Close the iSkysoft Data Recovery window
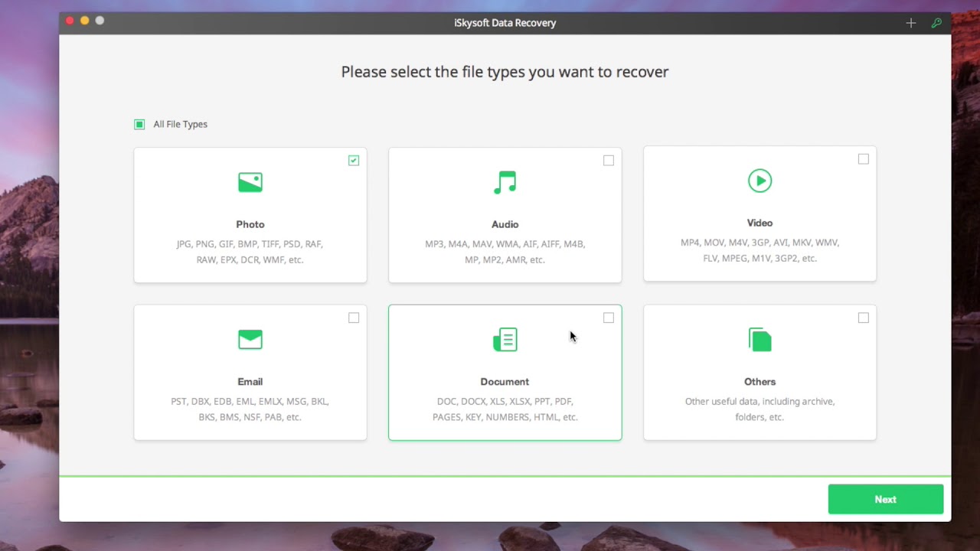980x551 pixels. (70, 21)
